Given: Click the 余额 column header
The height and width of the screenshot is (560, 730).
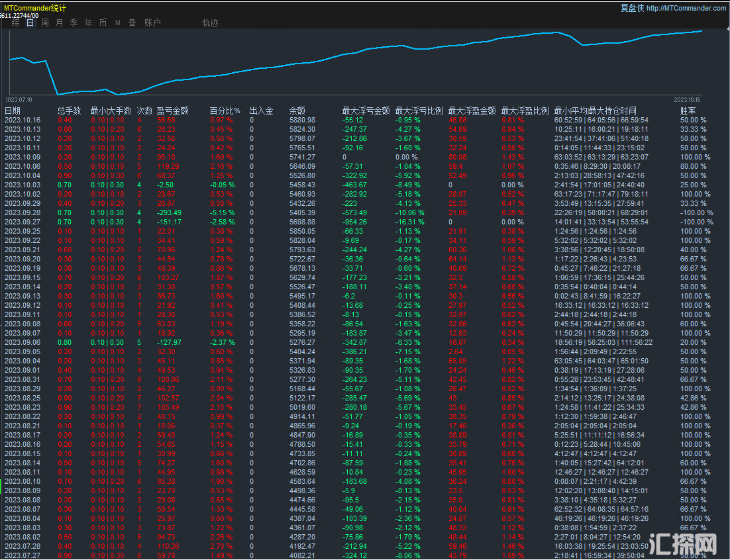Looking at the screenshot, I should [297, 111].
